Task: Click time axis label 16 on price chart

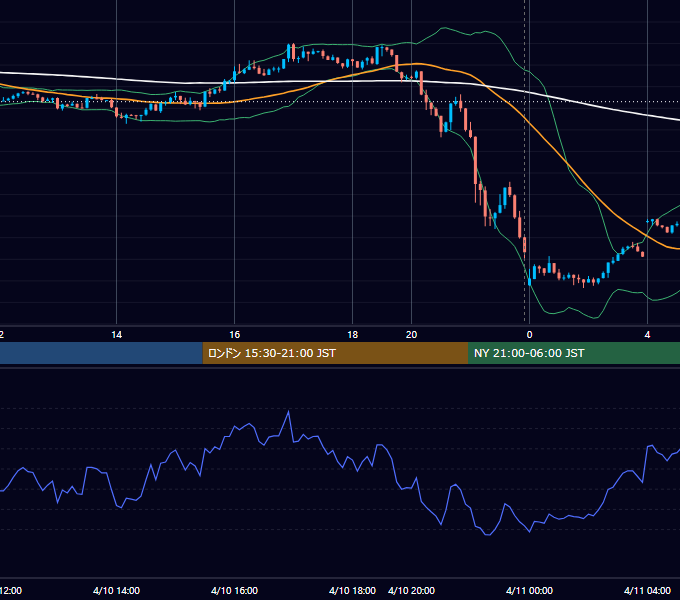Action: tap(235, 335)
